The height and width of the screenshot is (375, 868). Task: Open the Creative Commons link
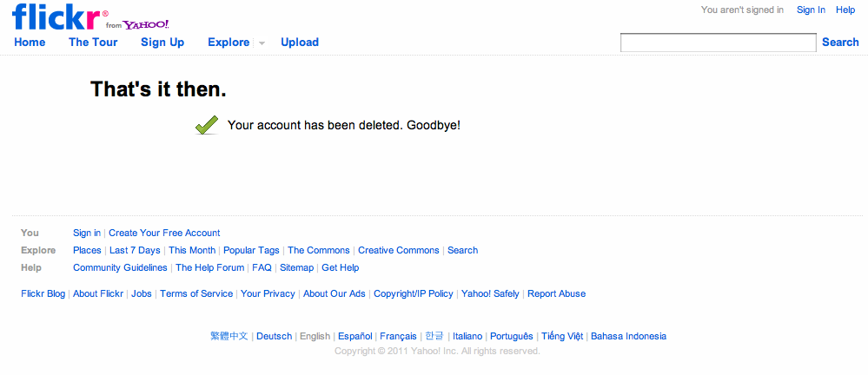pyautogui.click(x=399, y=250)
